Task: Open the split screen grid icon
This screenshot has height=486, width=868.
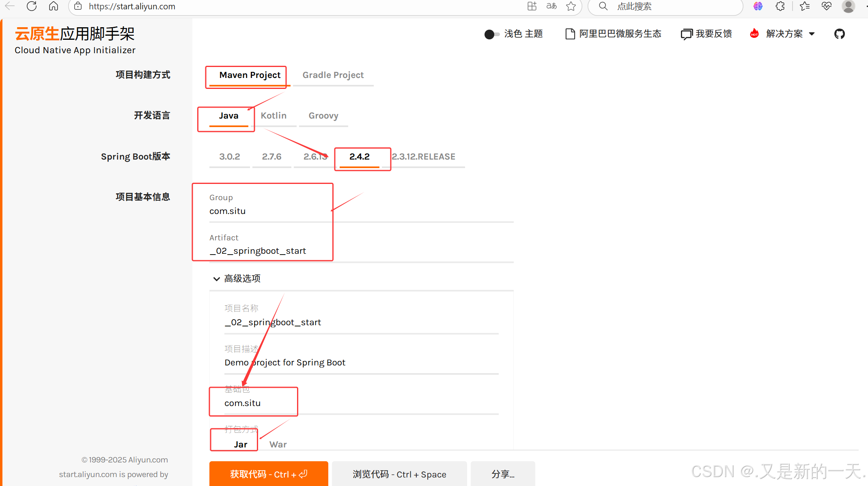Action: 532,6
